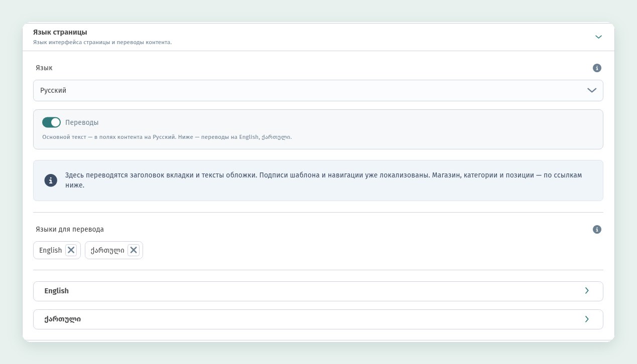
Task: Click info icon beside Языки для перевода
Action: coord(597,230)
